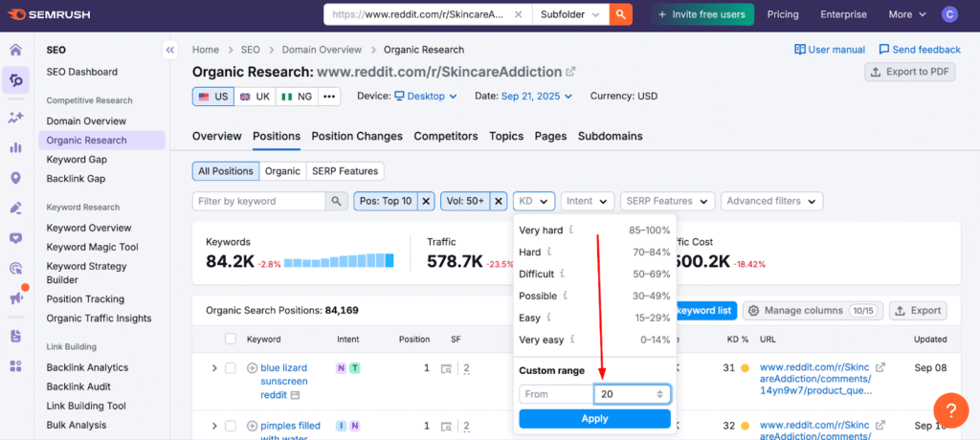Screen dimensions: 980x440
Task: Remove the Vol: 50+ filter chip
Action: [x=499, y=201]
